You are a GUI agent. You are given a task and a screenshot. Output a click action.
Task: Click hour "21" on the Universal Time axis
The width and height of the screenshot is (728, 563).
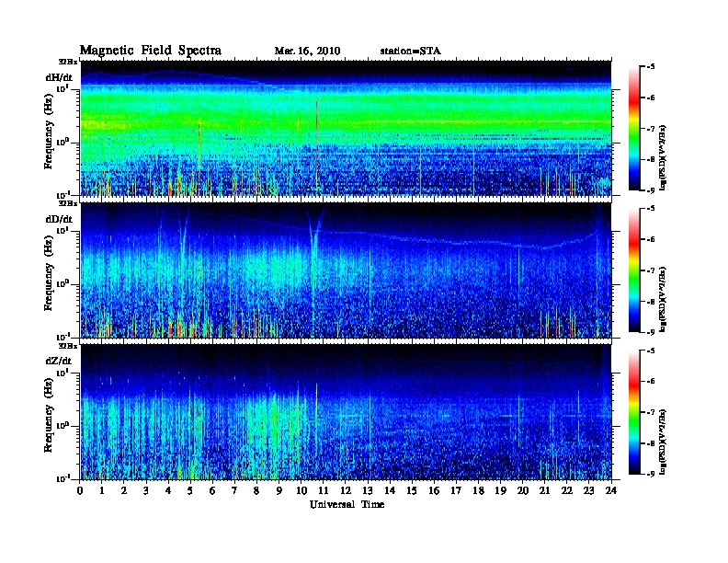click(544, 490)
